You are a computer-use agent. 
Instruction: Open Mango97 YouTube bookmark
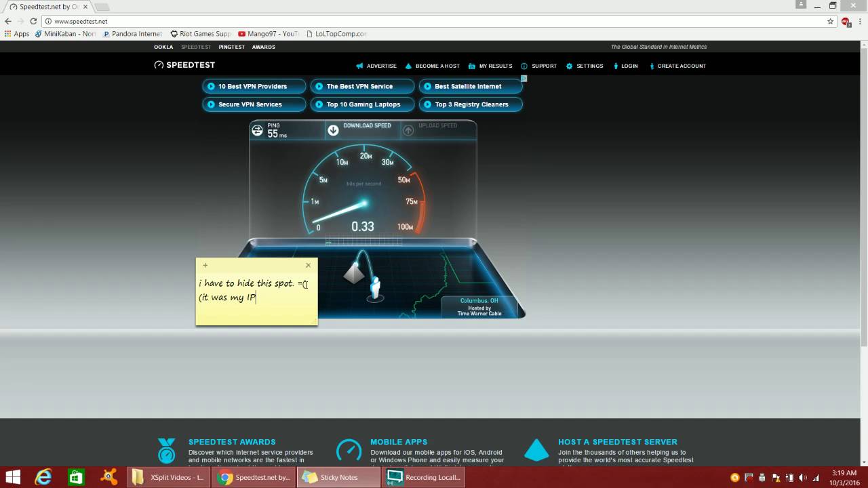pyautogui.click(x=269, y=33)
